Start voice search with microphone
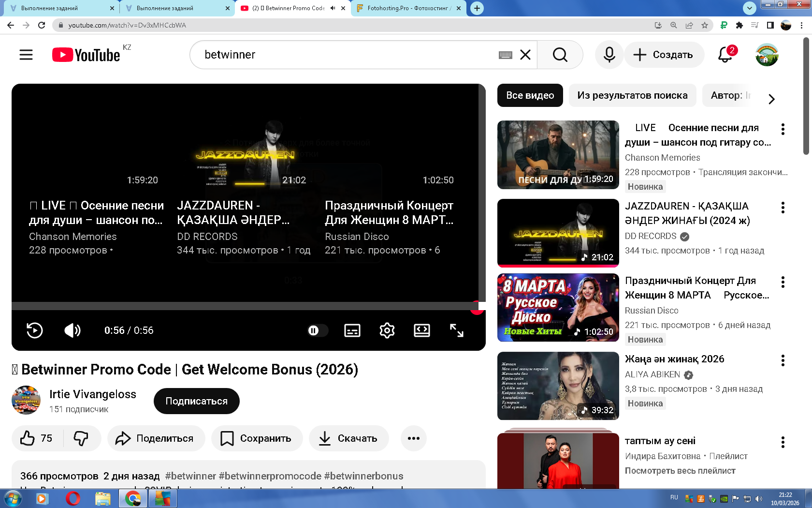 pyautogui.click(x=609, y=55)
